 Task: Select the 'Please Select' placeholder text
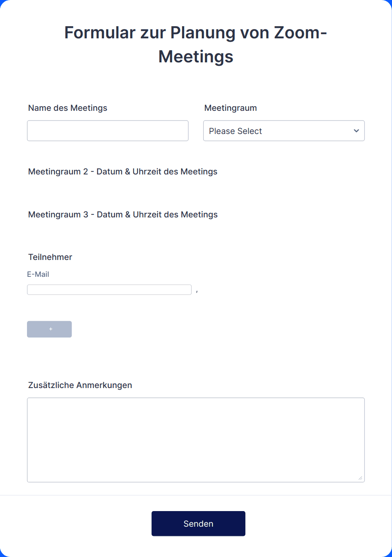click(x=235, y=131)
